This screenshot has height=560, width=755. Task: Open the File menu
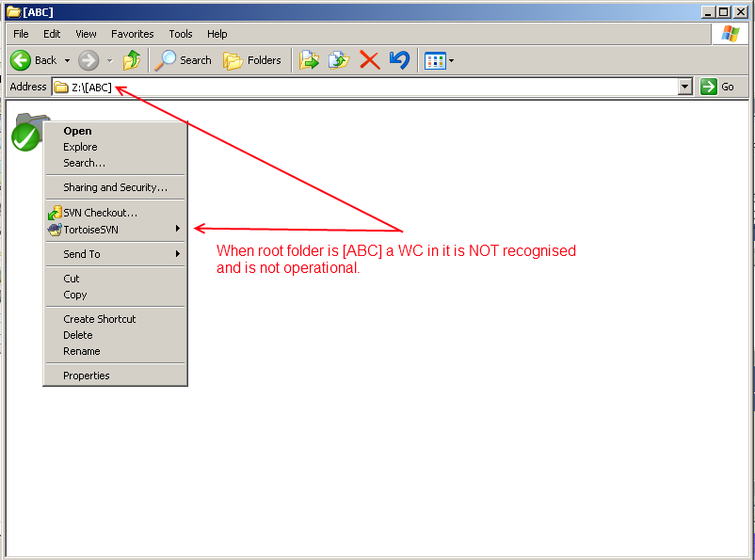click(x=21, y=34)
